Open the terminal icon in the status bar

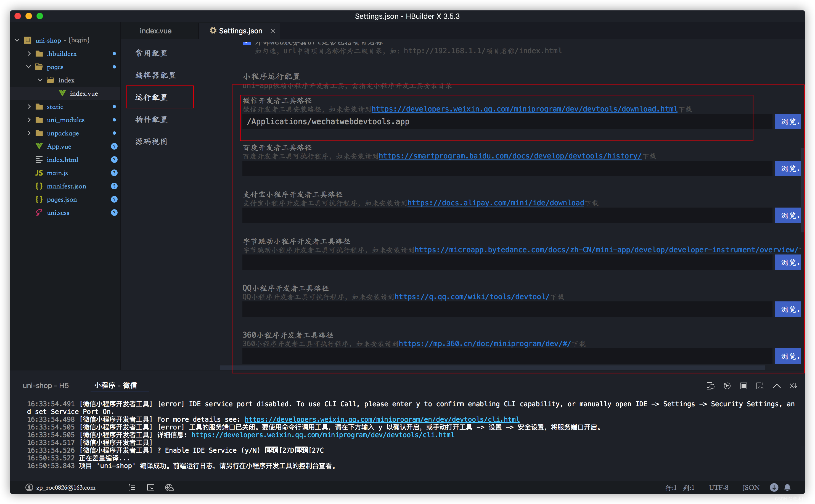tap(151, 487)
